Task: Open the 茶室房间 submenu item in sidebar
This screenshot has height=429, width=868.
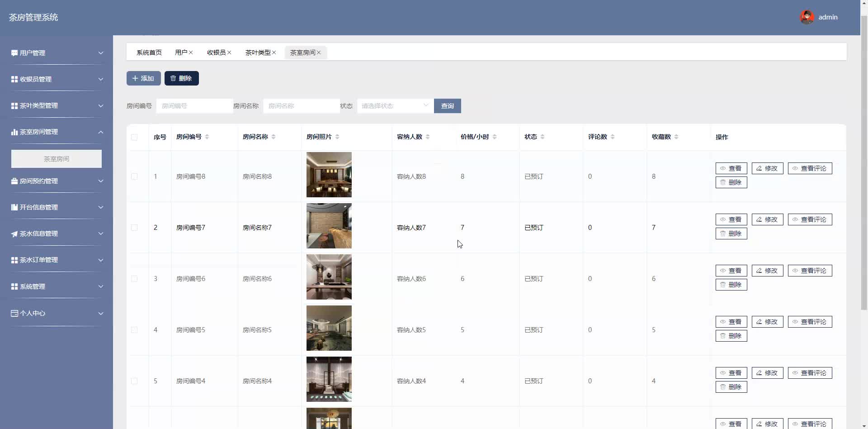Action: tap(57, 159)
